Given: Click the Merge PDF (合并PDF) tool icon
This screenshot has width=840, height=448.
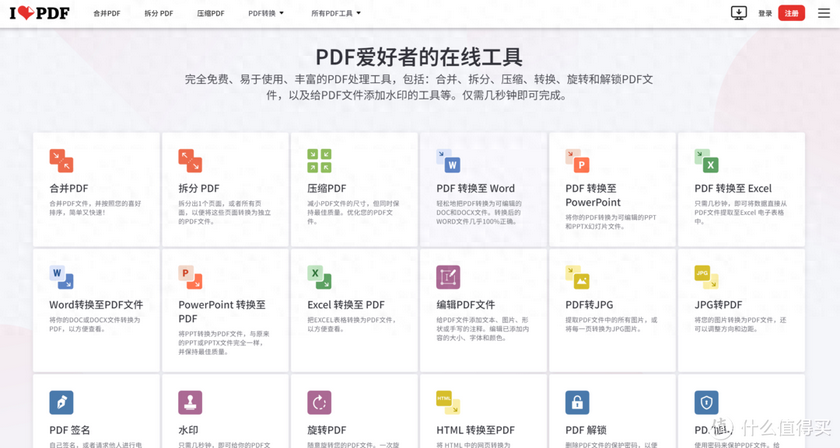Looking at the screenshot, I should [x=61, y=160].
